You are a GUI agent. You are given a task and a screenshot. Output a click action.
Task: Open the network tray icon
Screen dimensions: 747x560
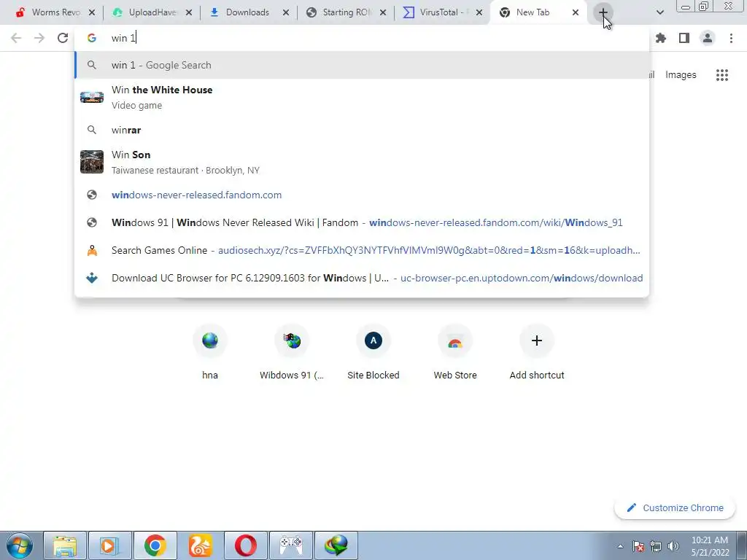[656, 546]
